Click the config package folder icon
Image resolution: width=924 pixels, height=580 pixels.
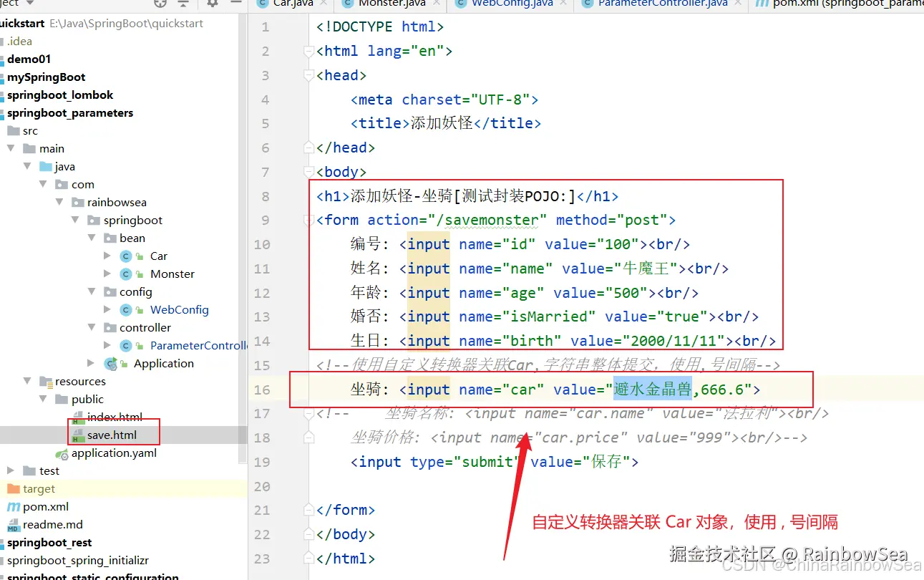click(x=110, y=292)
